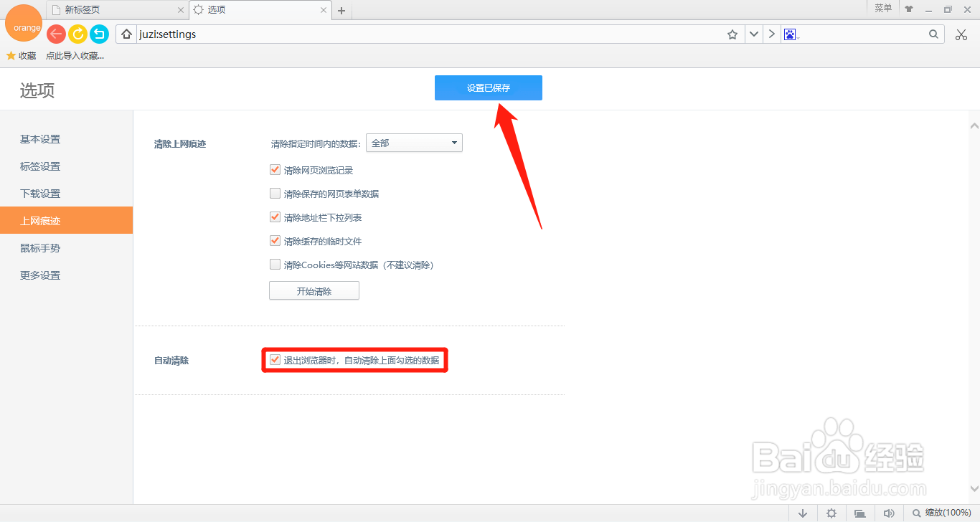Click in the Baidu search field
The image size is (980, 522).
[862, 34]
